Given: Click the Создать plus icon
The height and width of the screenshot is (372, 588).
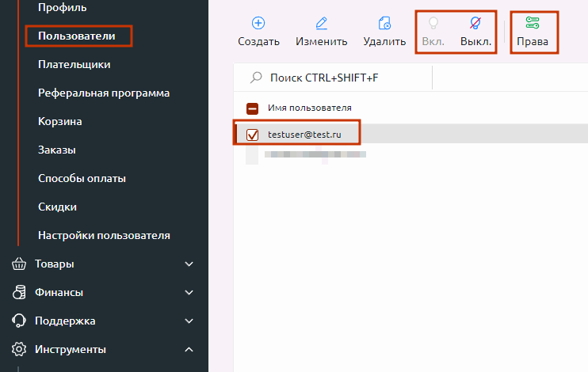Looking at the screenshot, I should pyautogui.click(x=258, y=23).
